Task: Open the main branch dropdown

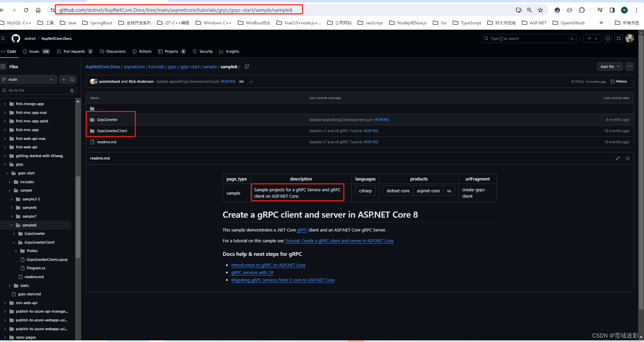Action: click(28, 79)
